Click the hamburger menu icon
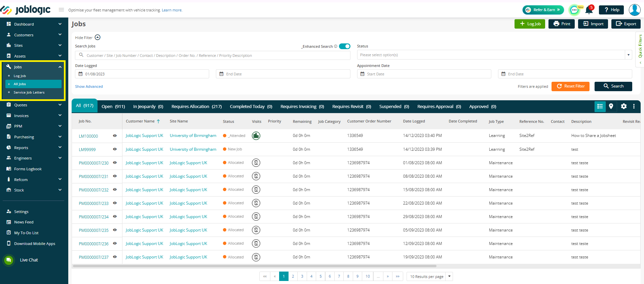 [61, 10]
